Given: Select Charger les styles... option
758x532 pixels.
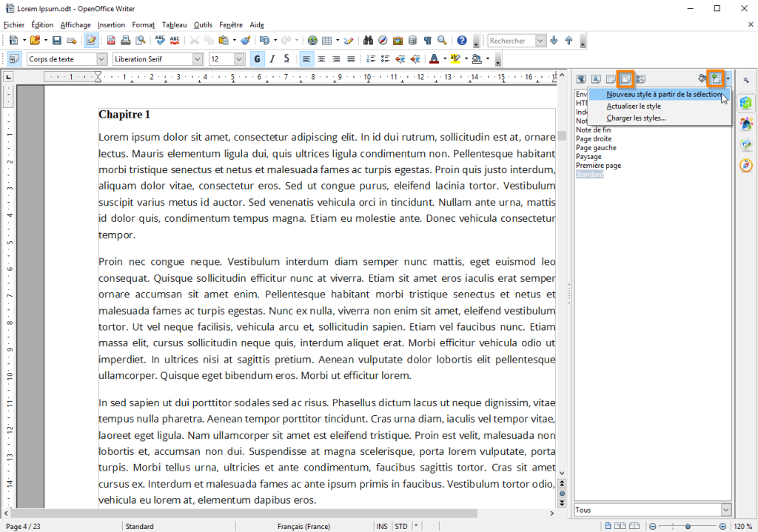Looking at the screenshot, I should pos(636,118).
